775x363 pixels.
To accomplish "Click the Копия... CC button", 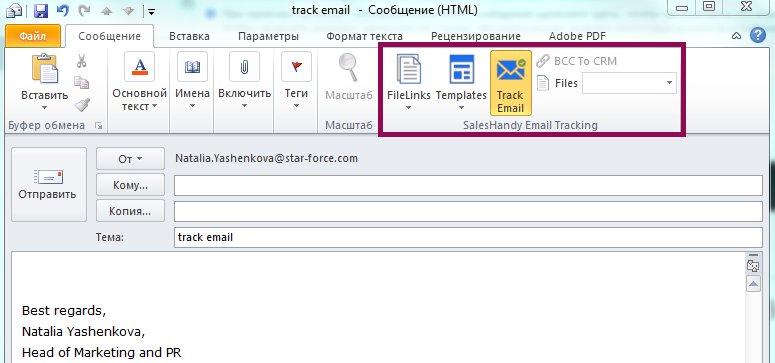I will point(130,211).
